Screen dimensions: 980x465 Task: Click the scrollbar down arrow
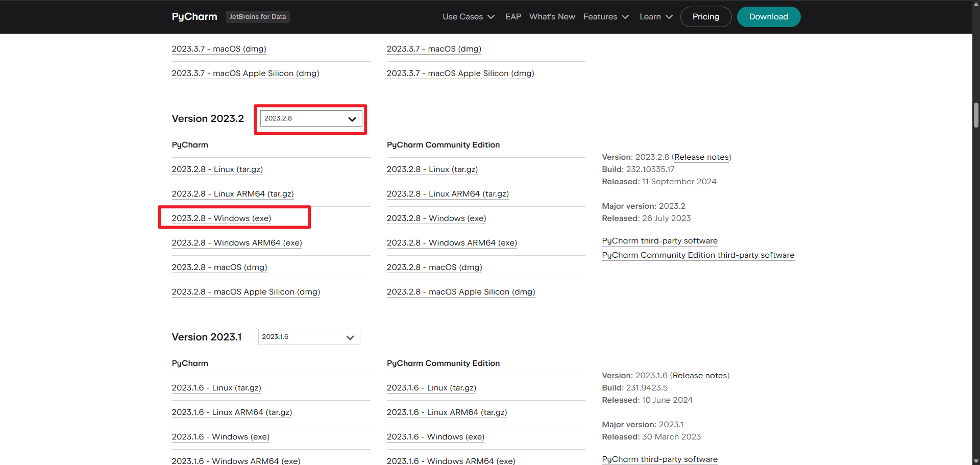(x=976, y=461)
